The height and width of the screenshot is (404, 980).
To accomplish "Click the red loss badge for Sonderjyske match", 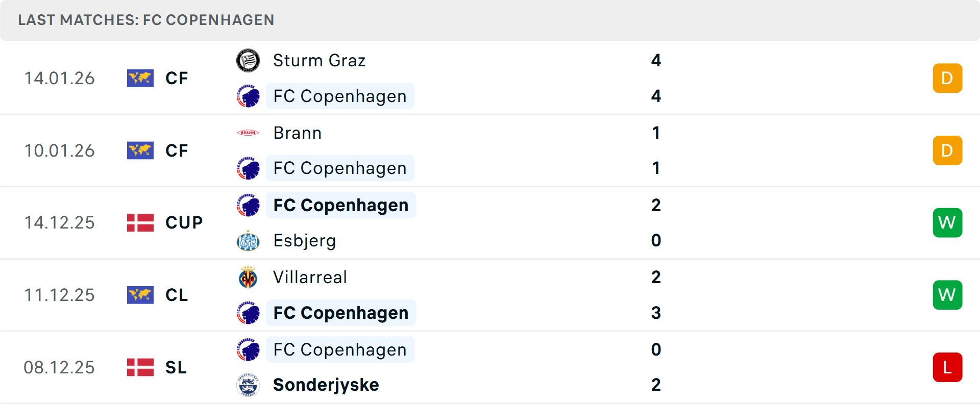I will pos(947,367).
